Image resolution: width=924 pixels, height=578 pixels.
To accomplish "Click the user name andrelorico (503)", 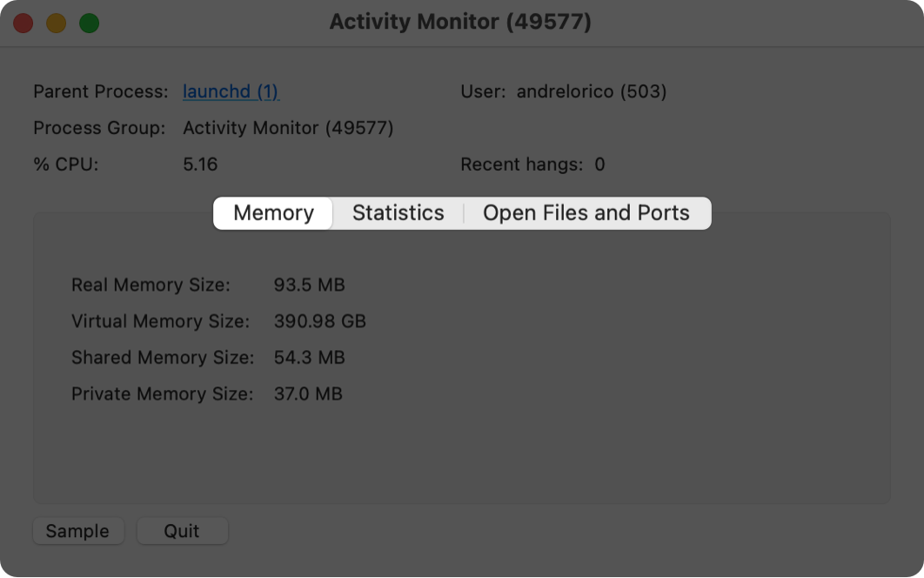I will coord(592,91).
